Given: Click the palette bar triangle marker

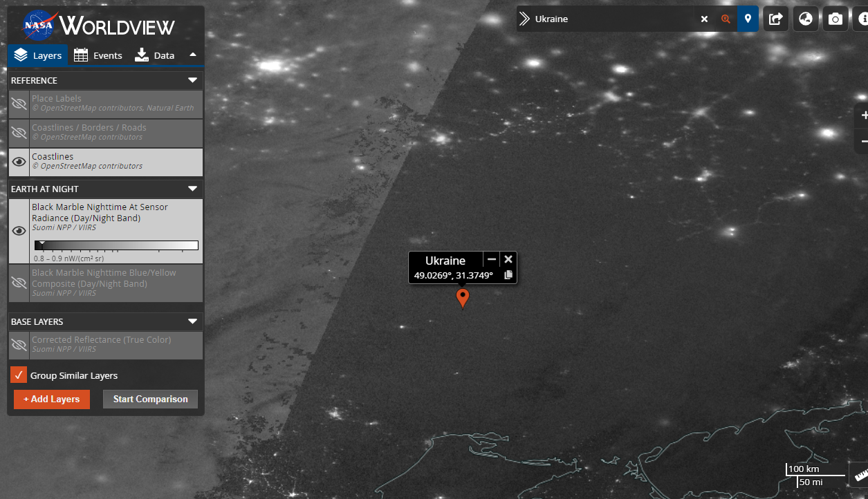Looking at the screenshot, I should 41,243.
